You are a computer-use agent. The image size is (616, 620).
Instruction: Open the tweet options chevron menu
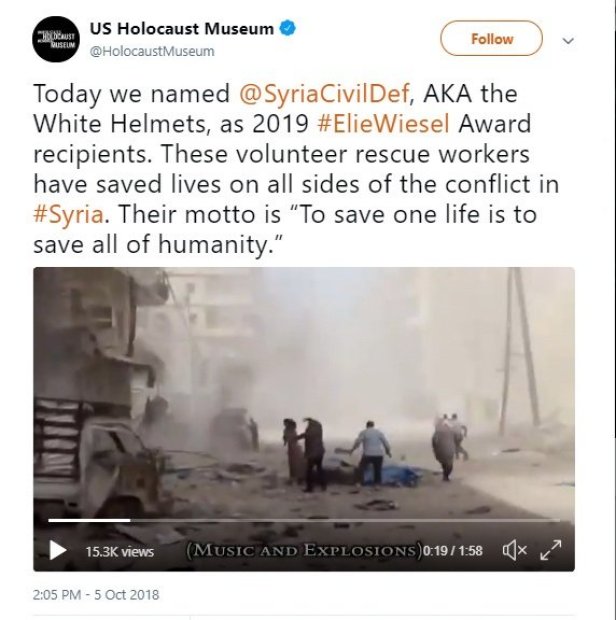click(568, 40)
